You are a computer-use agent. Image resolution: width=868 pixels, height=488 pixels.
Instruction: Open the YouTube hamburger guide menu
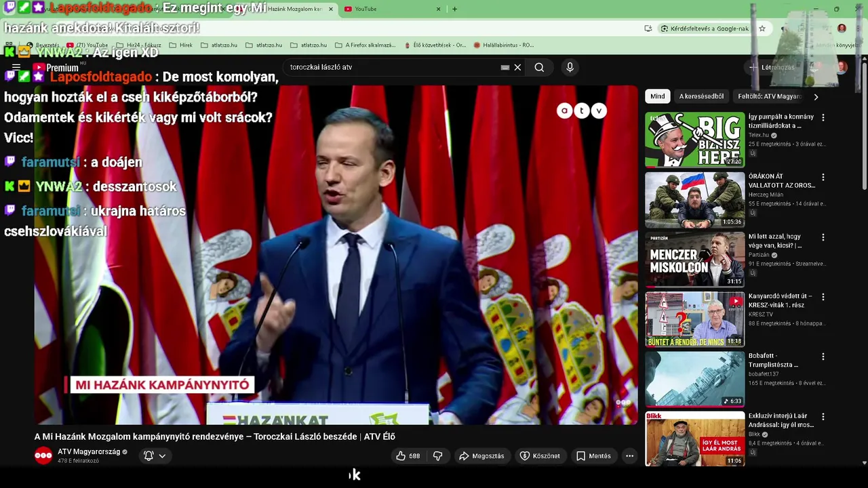[16, 67]
